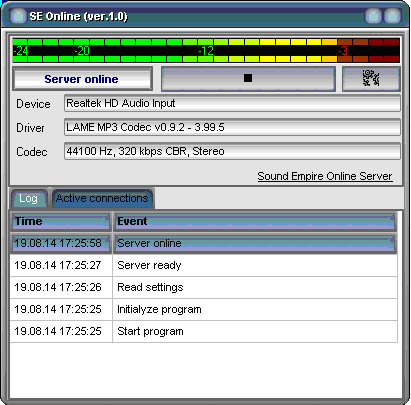Click timestamp 19.08.14 17:25:58
This screenshot has width=411, height=405.
click(x=58, y=243)
